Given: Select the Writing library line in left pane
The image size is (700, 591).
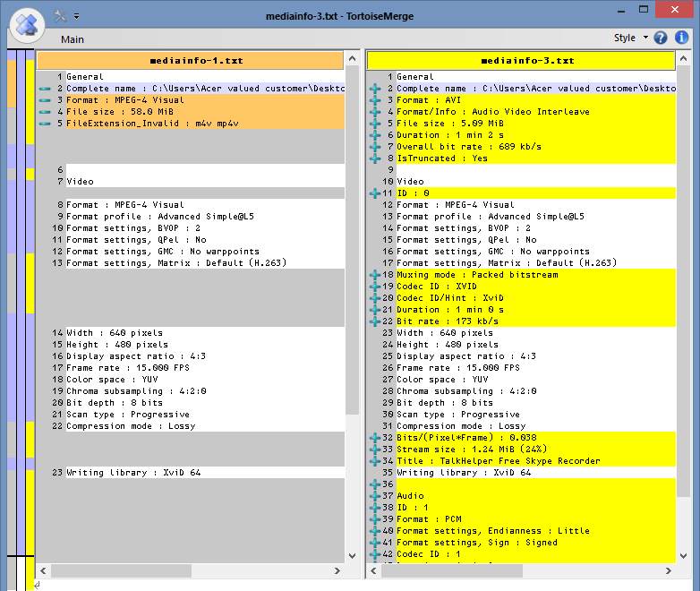Looking at the screenshot, I should 132,473.
